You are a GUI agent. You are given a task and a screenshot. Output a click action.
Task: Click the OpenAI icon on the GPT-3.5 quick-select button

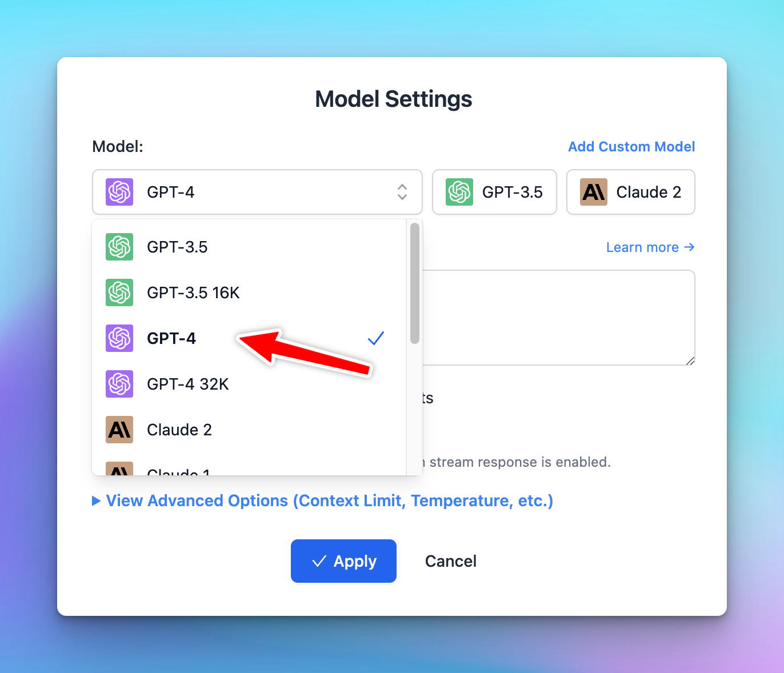(x=459, y=192)
